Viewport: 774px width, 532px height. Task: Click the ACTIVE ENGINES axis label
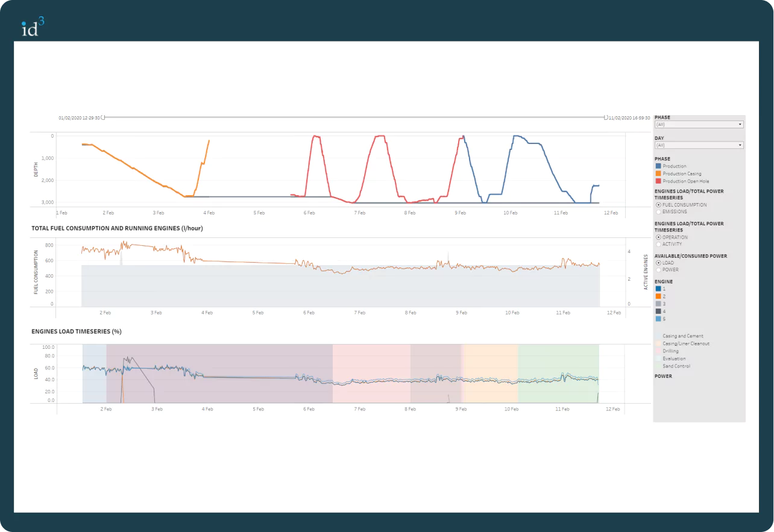coord(646,272)
